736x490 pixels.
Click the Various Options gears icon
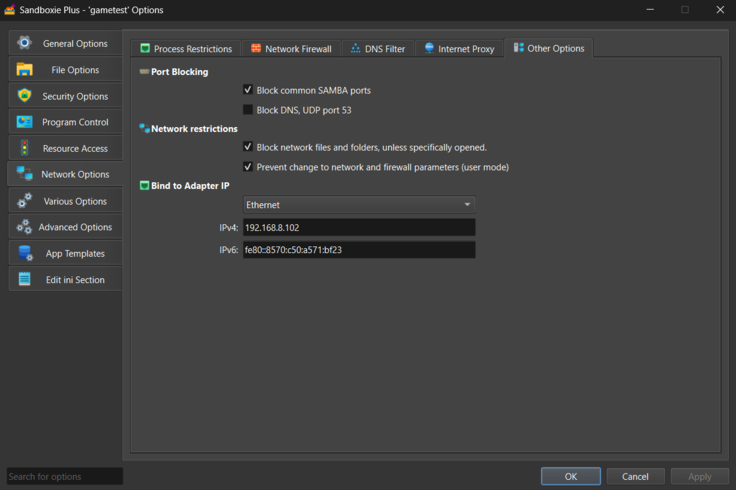click(25, 201)
